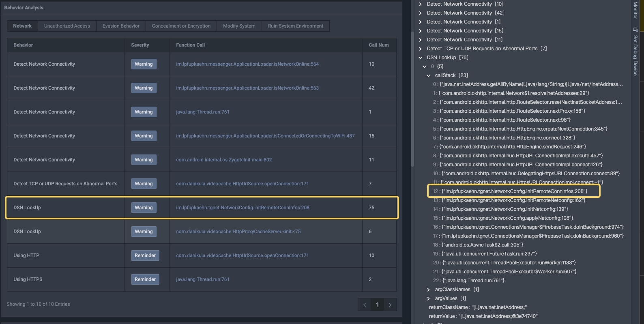Screen dimensions: 644x324
Task: Switch to Modify System tab
Action: (x=239, y=26)
